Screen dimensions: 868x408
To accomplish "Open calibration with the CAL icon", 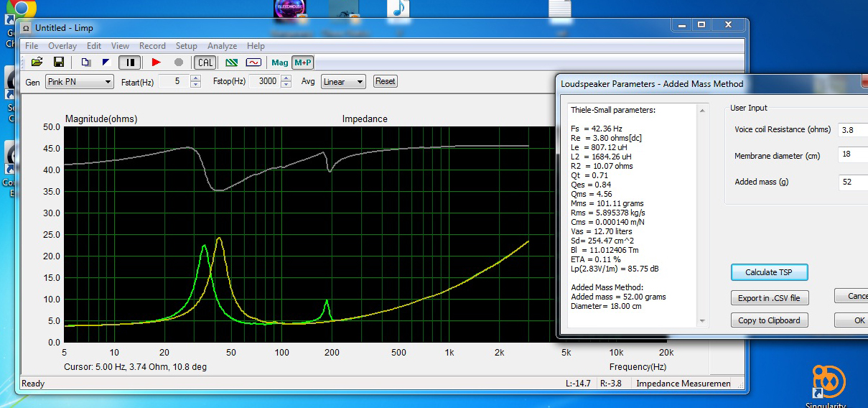I will tap(205, 62).
